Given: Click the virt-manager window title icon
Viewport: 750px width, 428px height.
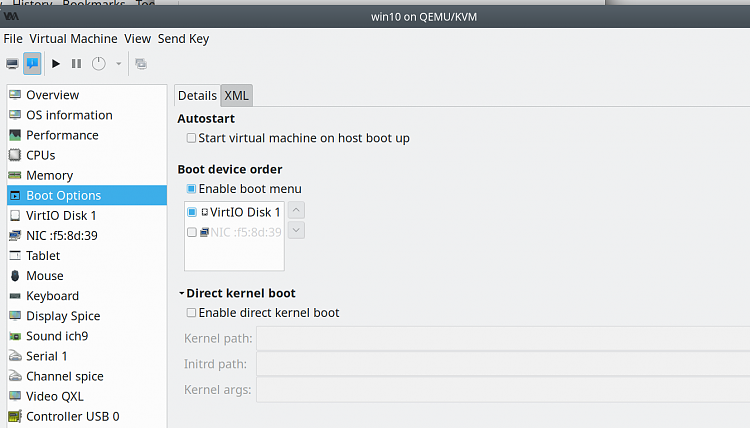Looking at the screenshot, I should 11,17.
